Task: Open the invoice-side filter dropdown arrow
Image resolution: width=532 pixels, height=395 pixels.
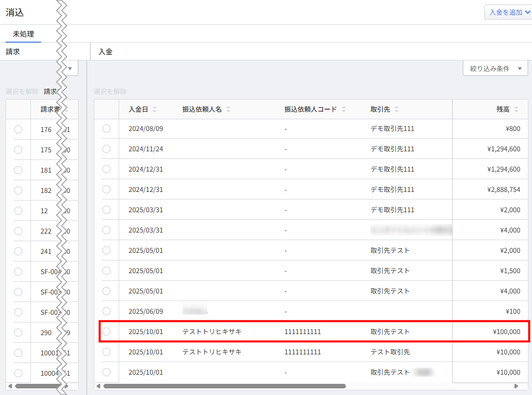Action: coord(70,69)
